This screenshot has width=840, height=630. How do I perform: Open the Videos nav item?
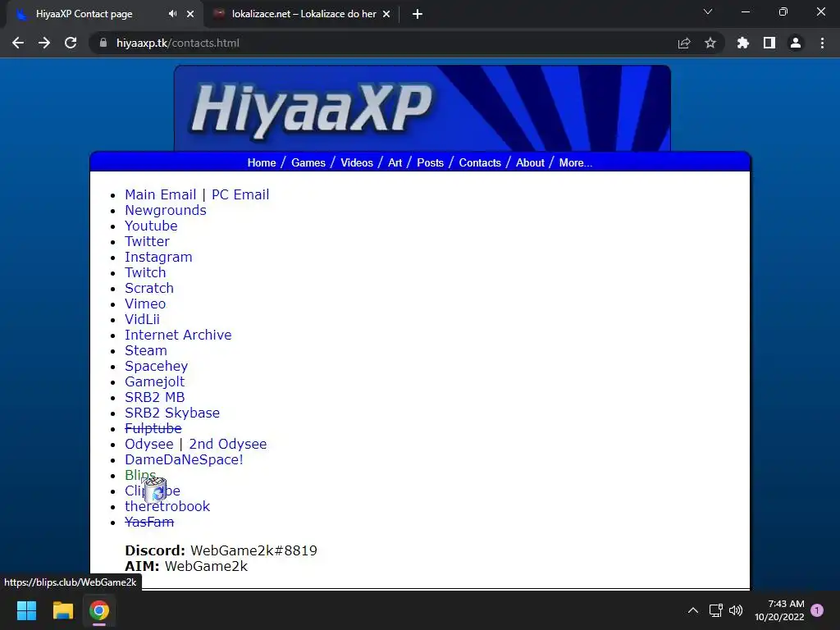(x=357, y=163)
